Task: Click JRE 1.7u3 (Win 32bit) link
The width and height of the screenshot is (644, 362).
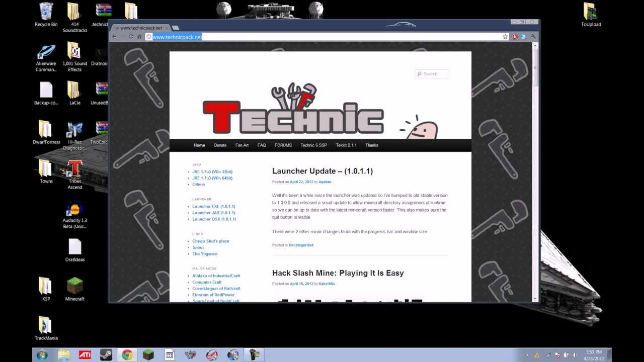Action: (x=212, y=172)
